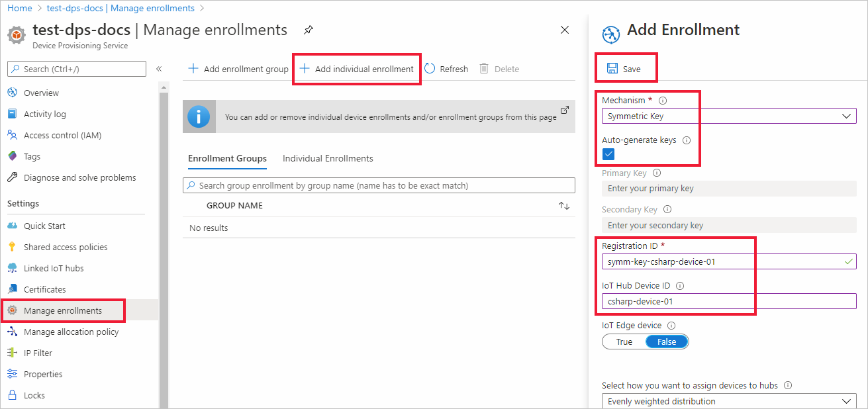Screen dimensions: 868x409
Task: Click the Save disk icon
Action: (612, 69)
